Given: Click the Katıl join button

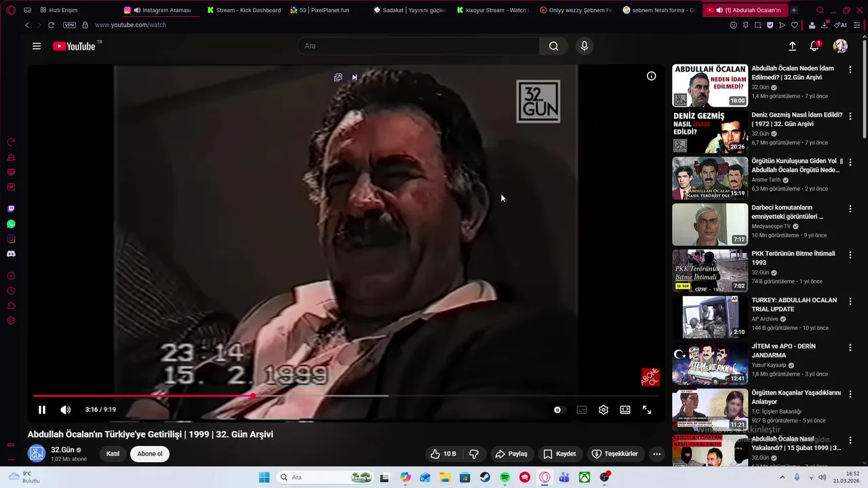Looking at the screenshot, I should click(x=113, y=454).
